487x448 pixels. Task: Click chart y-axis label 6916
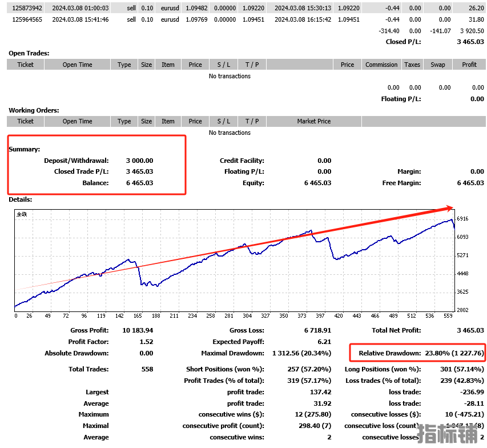(x=462, y=219)
